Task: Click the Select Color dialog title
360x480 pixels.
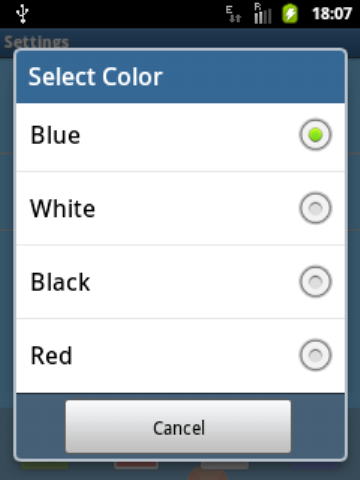Action: (96, 77)
